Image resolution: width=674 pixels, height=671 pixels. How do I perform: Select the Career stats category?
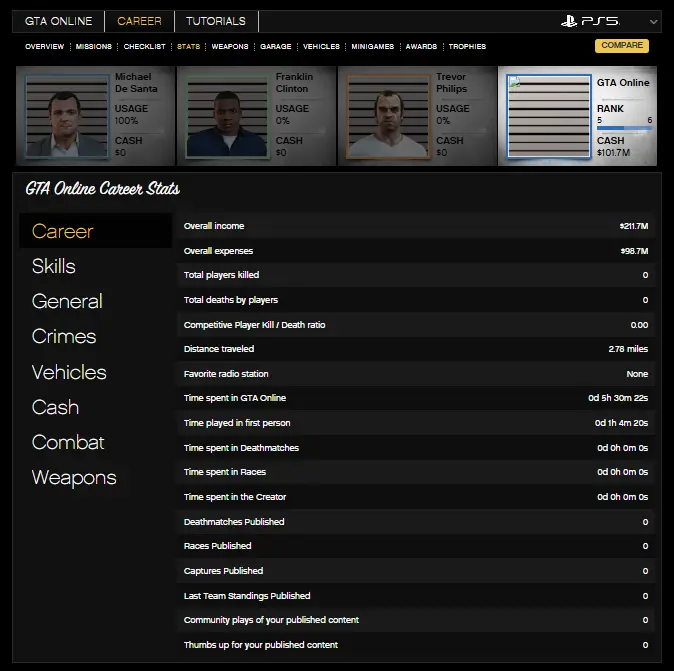[95, 231]
